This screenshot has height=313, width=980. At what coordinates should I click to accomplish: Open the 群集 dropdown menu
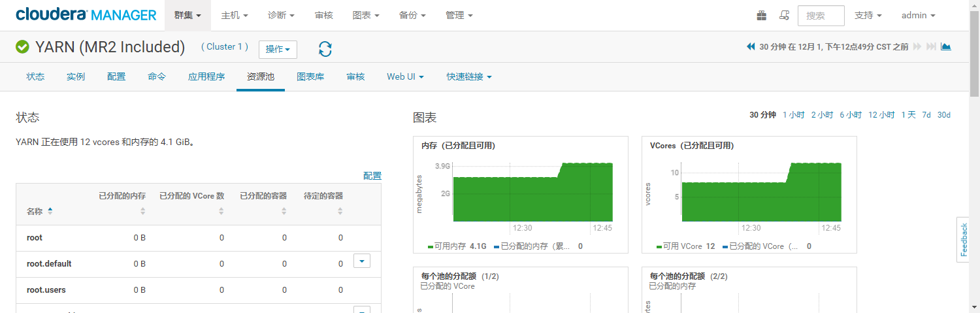point(188,15)
